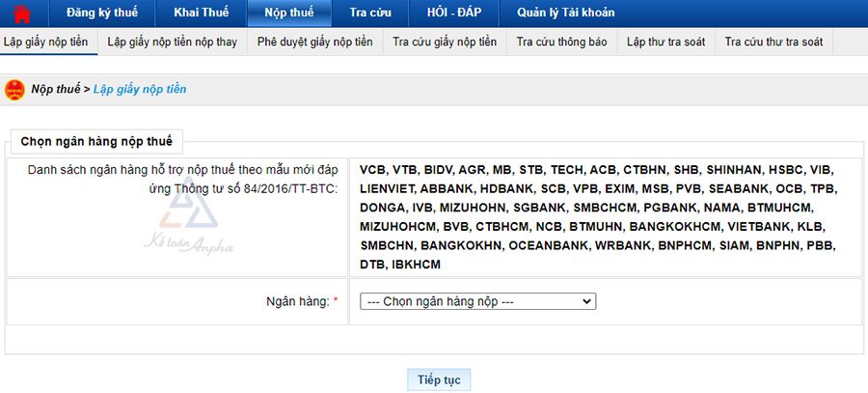Click the dropdown arrow of the bank selector
This screenshot has height=393, width=868.
[586, 301]
